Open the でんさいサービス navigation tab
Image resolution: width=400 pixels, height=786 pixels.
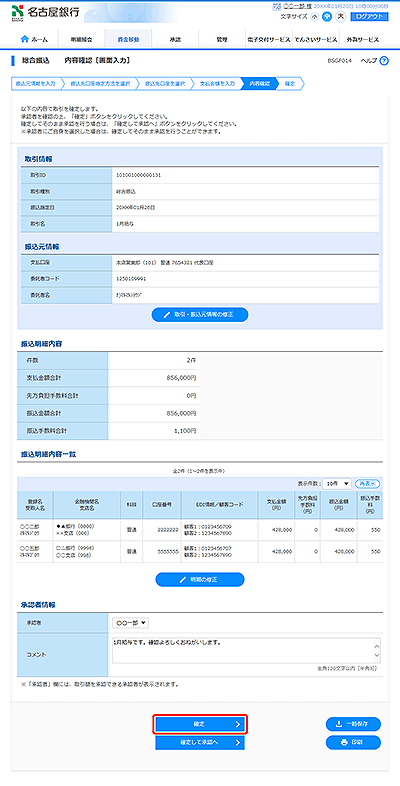(316, 39)
